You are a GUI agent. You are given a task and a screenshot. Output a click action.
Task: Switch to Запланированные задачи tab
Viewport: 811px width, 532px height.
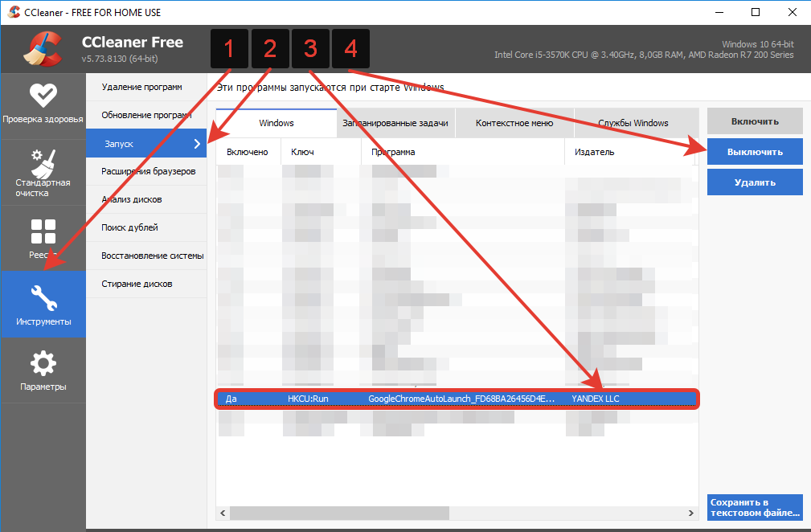pyautogui.click(x=395, y=123)
